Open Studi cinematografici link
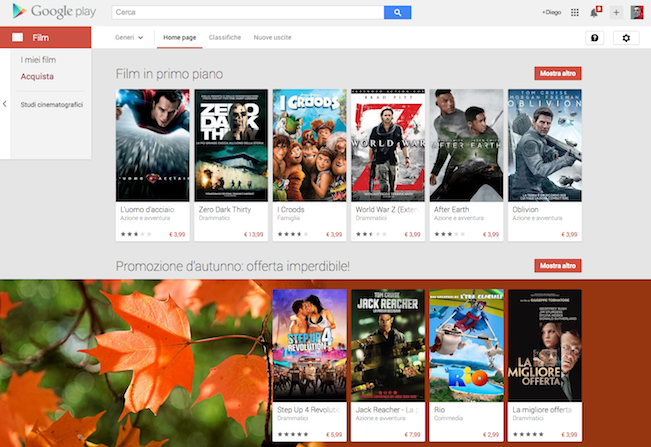Screen dimensions: 651x447 pos(52,104)
